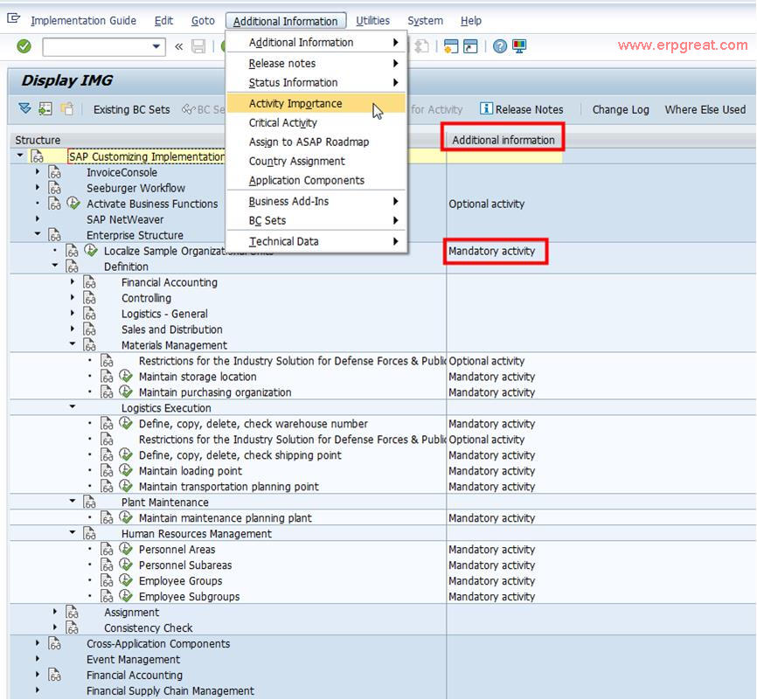Click the green checkmark Enter icon
The height and width of the screenshot is (700, 757).
pyautogui.click(x=24, y=46)
